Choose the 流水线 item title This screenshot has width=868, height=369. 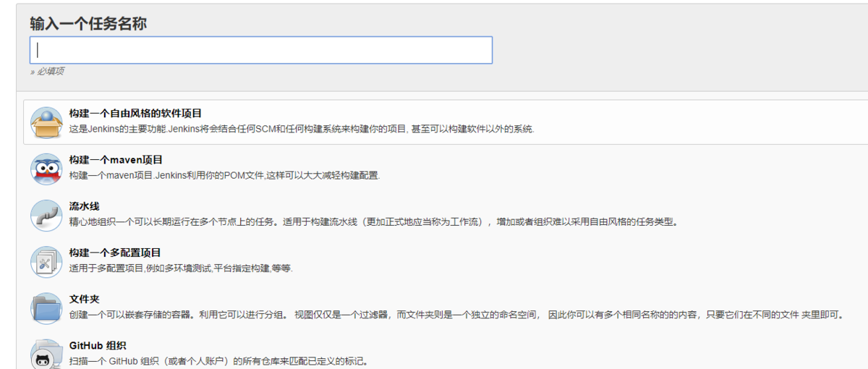pos(85,206)
